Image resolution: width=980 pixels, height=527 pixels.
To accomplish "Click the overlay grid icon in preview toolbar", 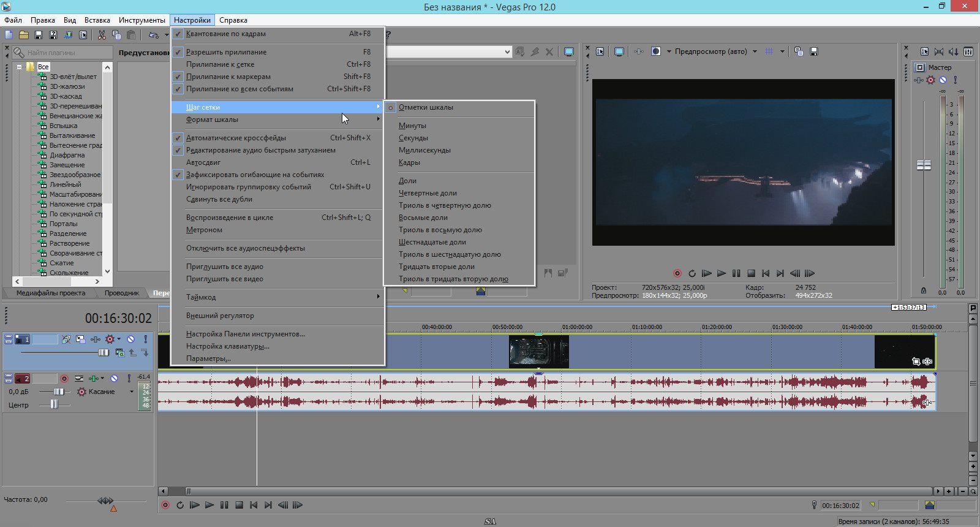I will point(769,51).
